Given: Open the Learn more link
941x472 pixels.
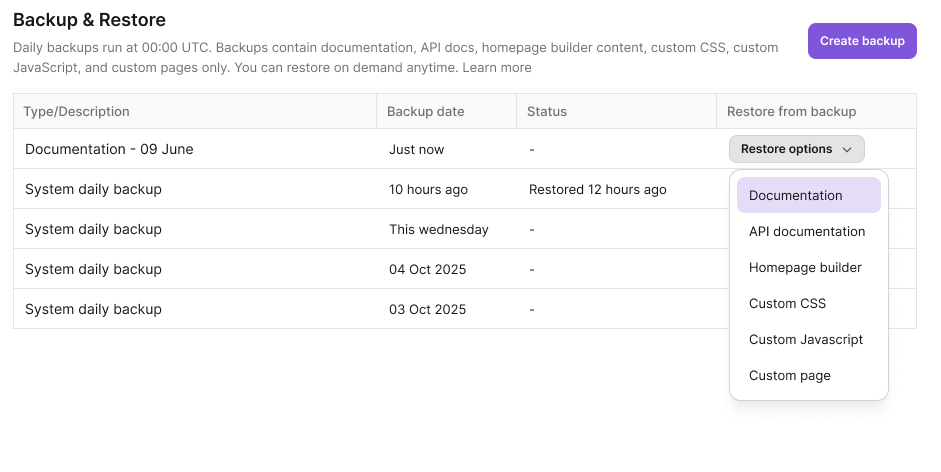Looking at the screenshot, I should point(496,67).
